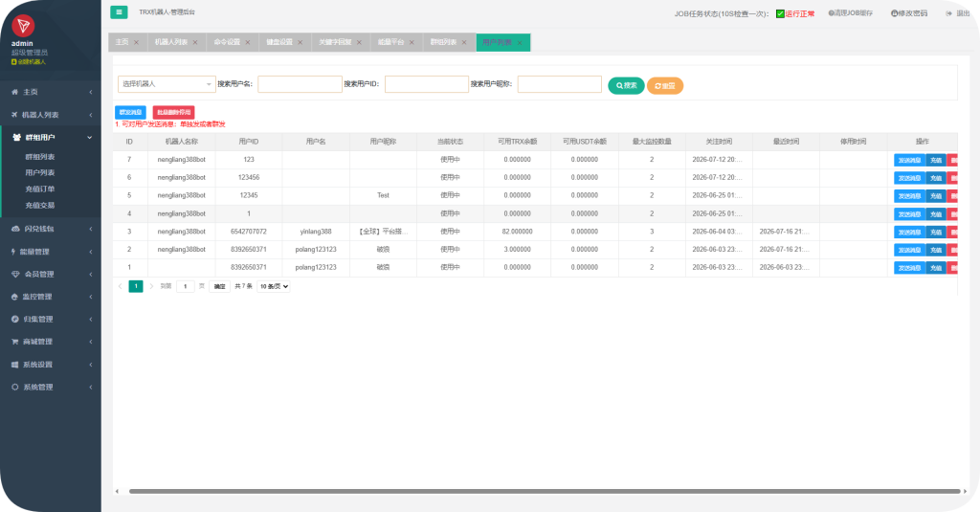Click the 修改密码 change password icon
The width and height of the screenshot is (980, 512).
pos(895,13)
